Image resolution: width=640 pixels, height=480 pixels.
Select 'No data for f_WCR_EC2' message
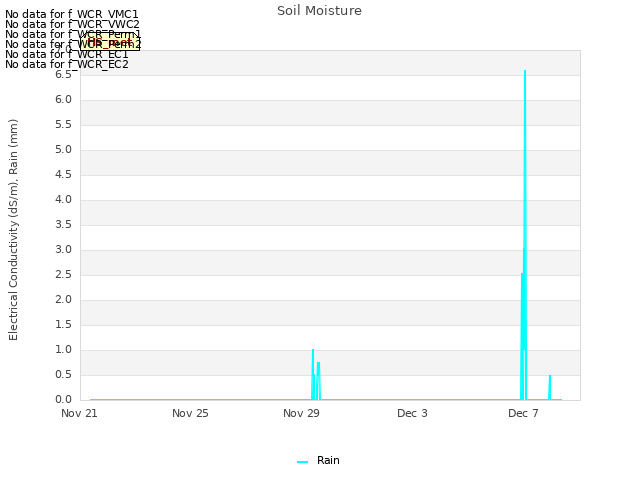coord(67,64)
